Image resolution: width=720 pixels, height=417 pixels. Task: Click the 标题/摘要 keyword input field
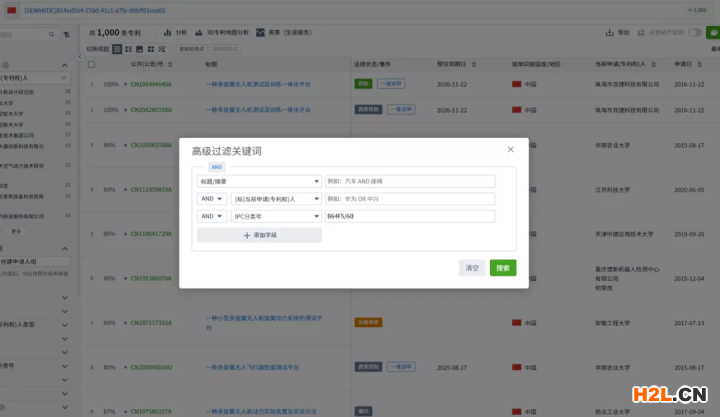pos(410,182)
